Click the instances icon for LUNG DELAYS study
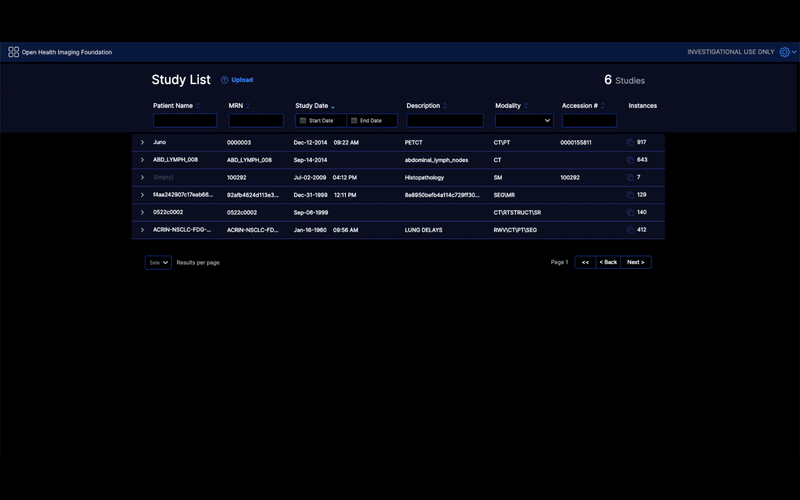Screen dimensions: 800x500 pyautogui.click(x=630, y=230)
